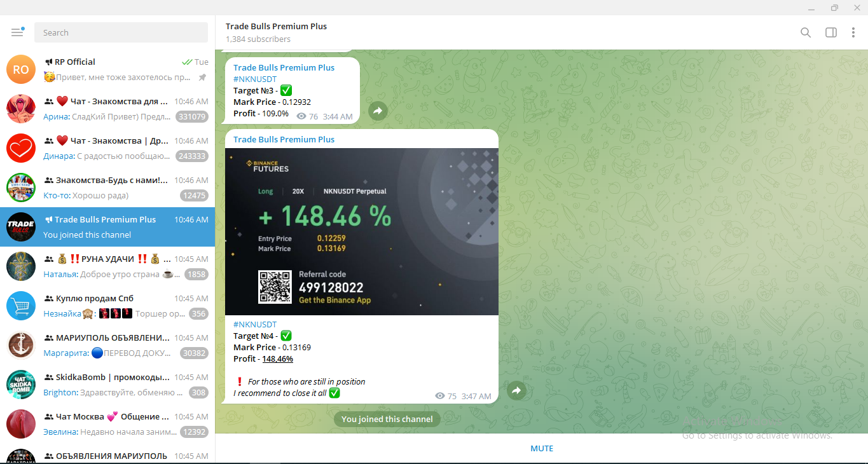Forward the Target №3 NKNUSDT message
Image resolution: width=868 pixels, height=464 pixels.
click(377, 111)
